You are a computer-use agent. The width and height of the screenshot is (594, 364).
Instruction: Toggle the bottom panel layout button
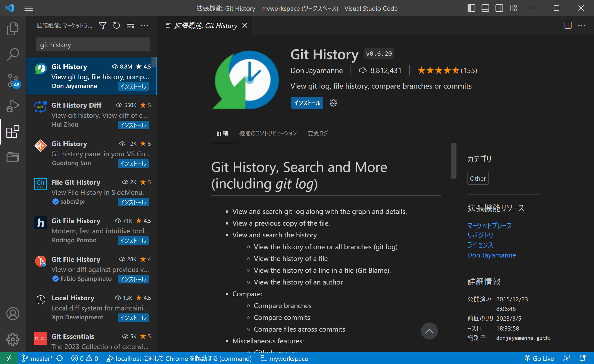pos(485,8)
